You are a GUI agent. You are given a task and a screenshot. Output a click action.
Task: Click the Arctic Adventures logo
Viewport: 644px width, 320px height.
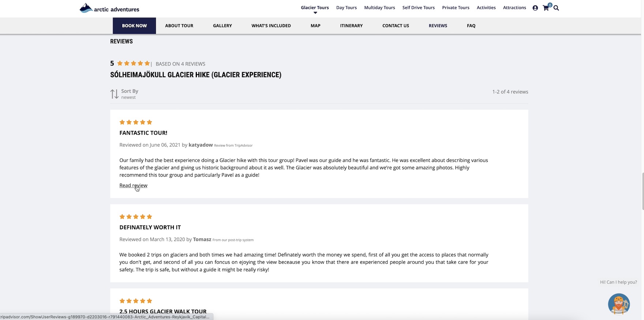109,8
